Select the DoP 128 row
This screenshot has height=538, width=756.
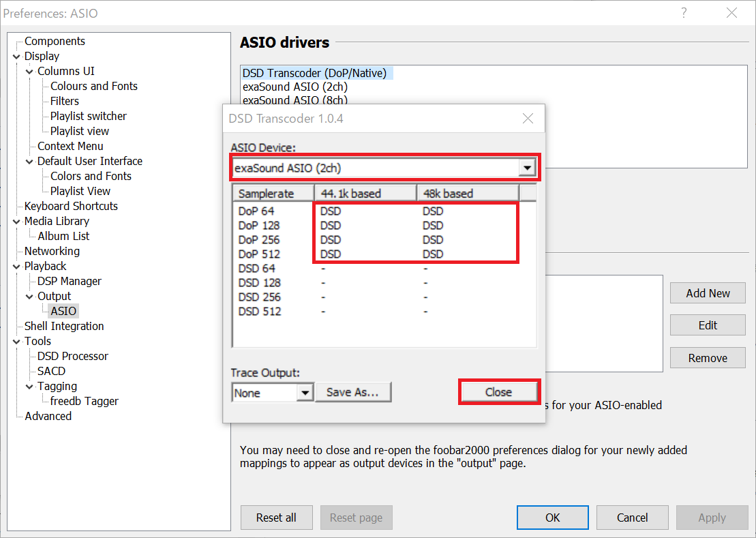coord(384,226)
